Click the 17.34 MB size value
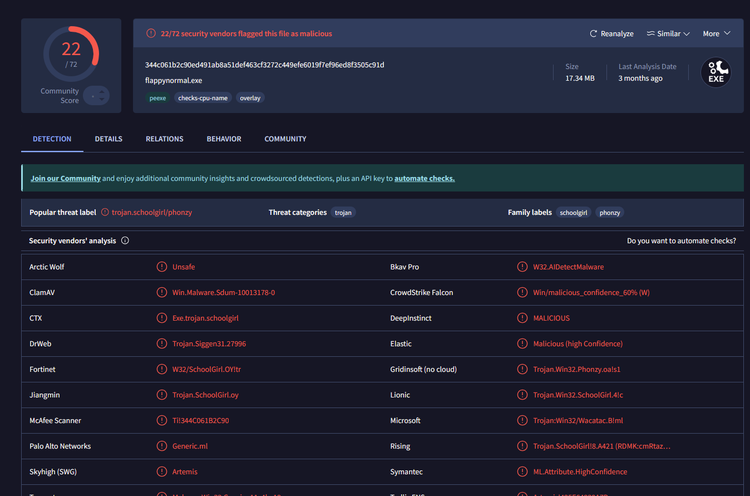 point(580,78)
